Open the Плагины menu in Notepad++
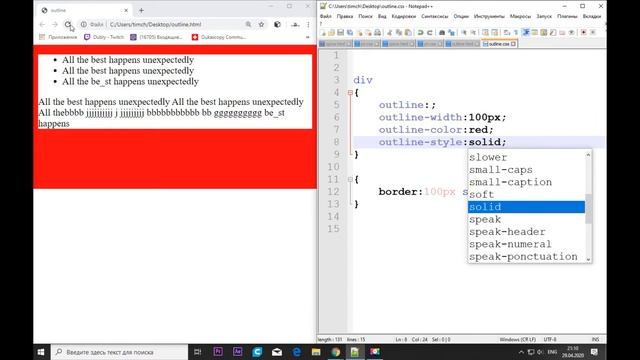The height and width of the screenshot is (360, 640). click(x=567, y=16)
